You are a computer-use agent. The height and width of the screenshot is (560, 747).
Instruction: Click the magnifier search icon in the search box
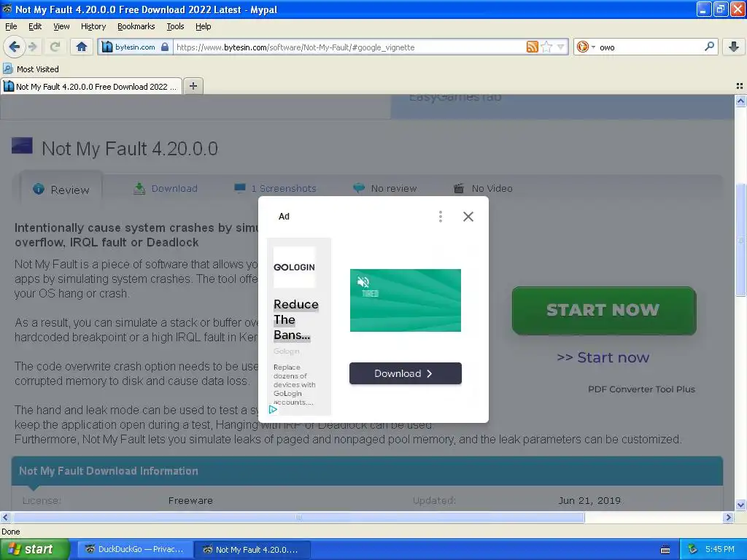point(709,46)
